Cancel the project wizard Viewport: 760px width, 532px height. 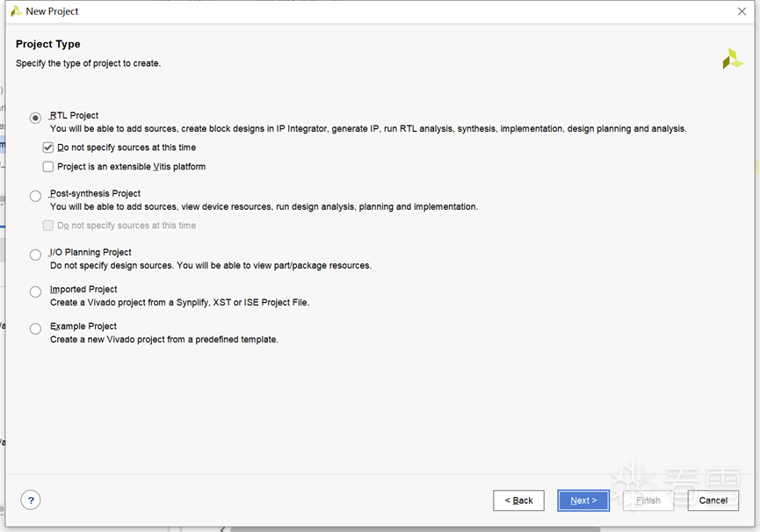coord(713,500)
